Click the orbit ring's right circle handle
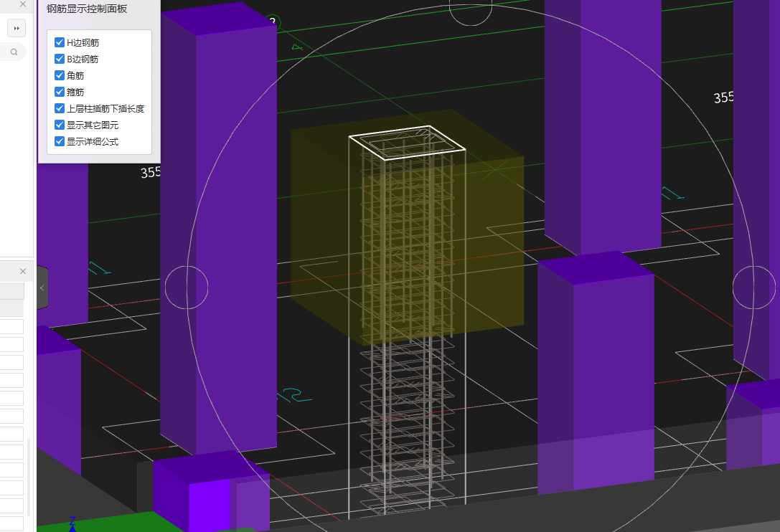Viewport: 780px width, 532px height. click(754, 287)
